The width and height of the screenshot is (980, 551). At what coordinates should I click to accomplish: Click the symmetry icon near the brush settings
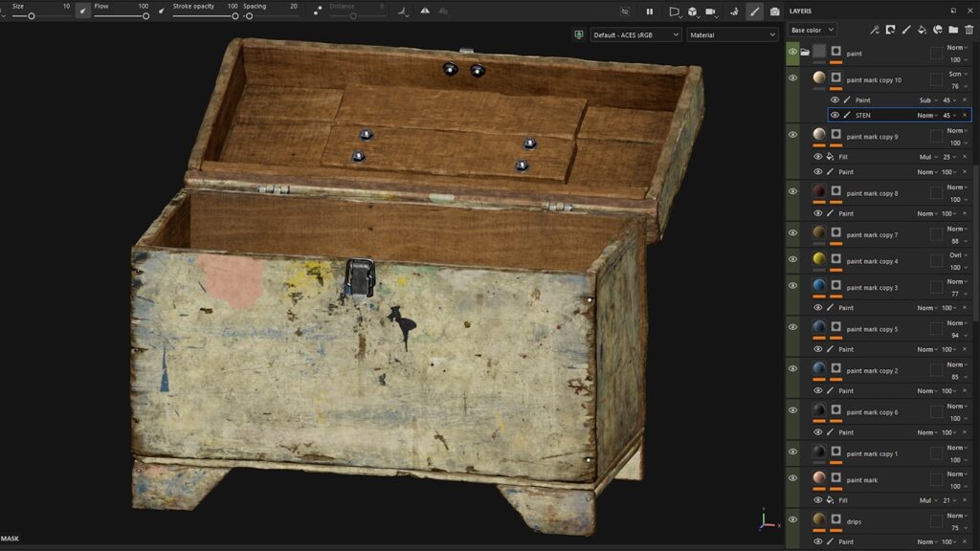pos(425,12)
